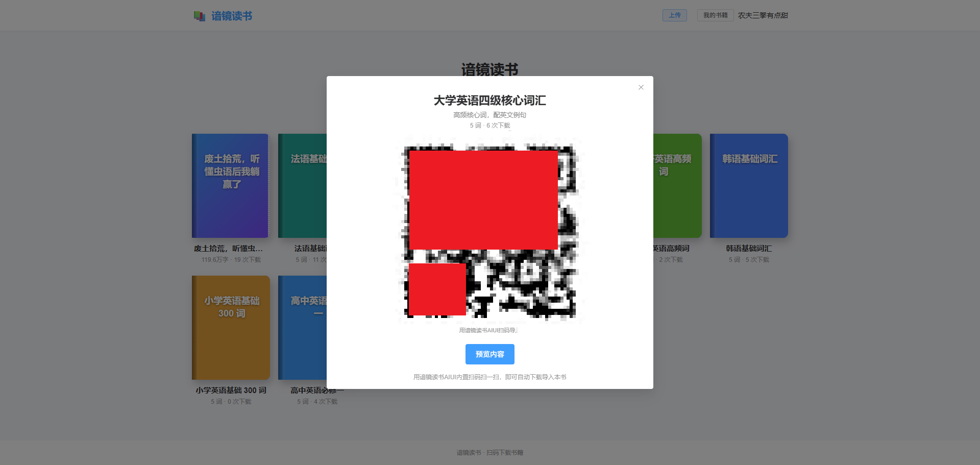This screenshot has width=980, height=465.
Task: Click the dialog title 大学英语四级核心词汇
Action: pyautogui.click(x=490, y=101)
